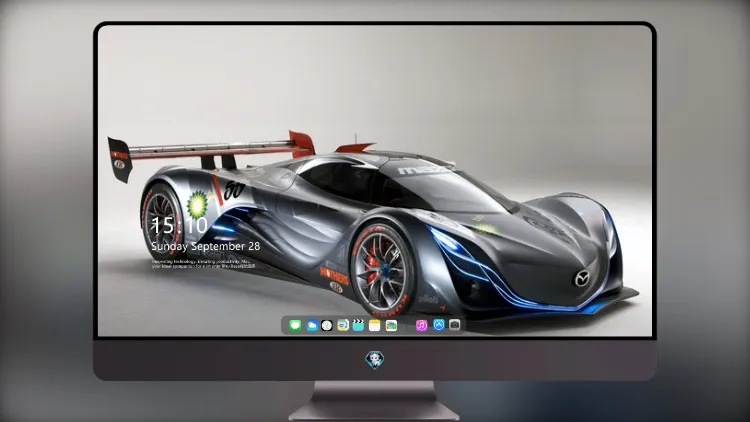Launch the Weather app from dock
The image size is (750, 422).
coord(311,326)
